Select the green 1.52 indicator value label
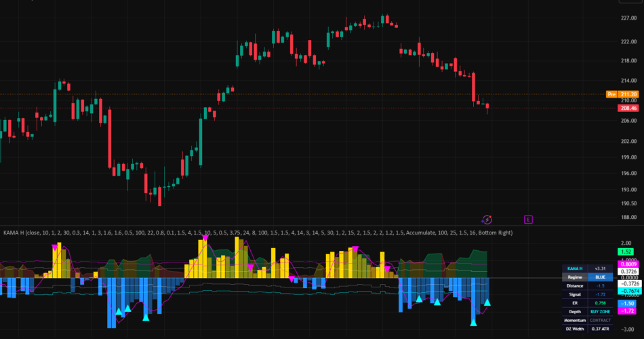Viewport: 644px width, 339px height. coord(626,252)
